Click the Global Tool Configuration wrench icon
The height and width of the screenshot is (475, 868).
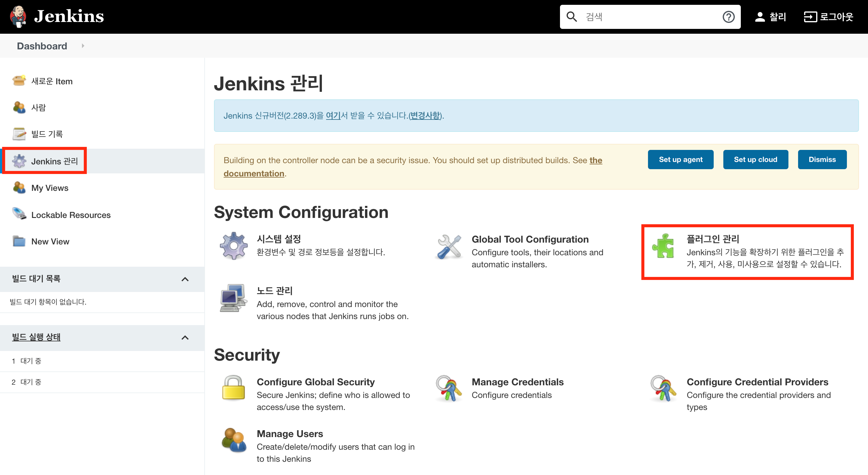click(448, 247)
